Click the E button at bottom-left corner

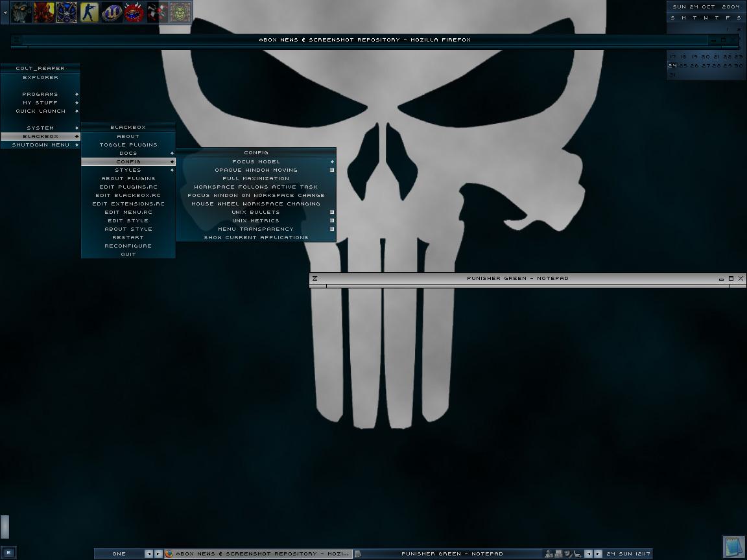pos(8,552)
